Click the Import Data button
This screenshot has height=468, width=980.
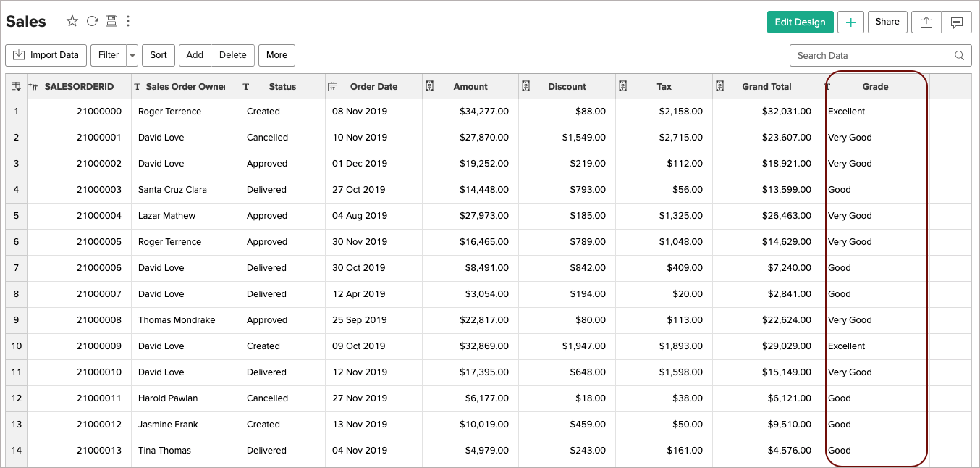(x=46, y=55)
